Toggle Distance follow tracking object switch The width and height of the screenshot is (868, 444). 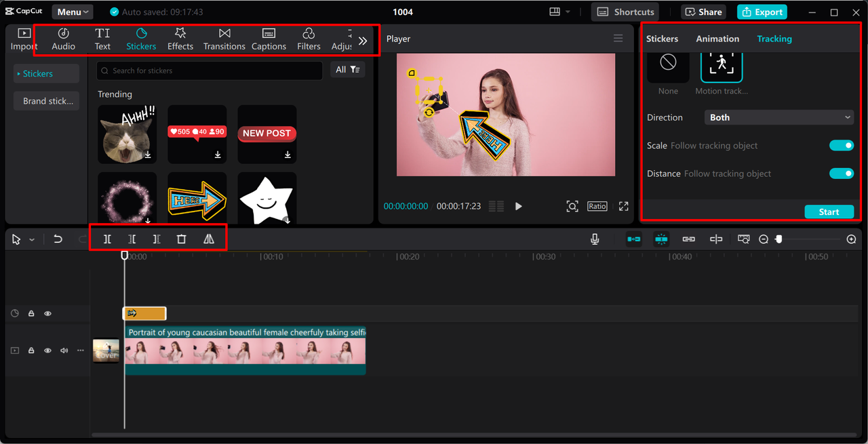pyautogui.click(x=841, y=174)
